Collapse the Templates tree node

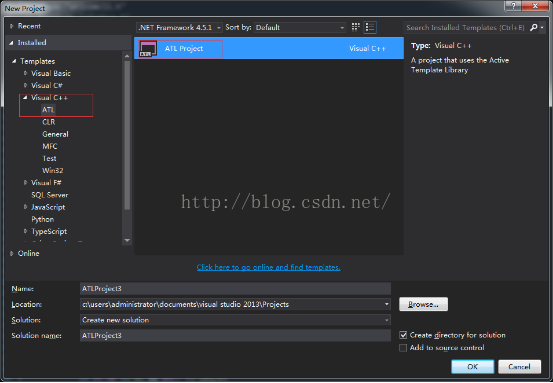pos(14,61)
